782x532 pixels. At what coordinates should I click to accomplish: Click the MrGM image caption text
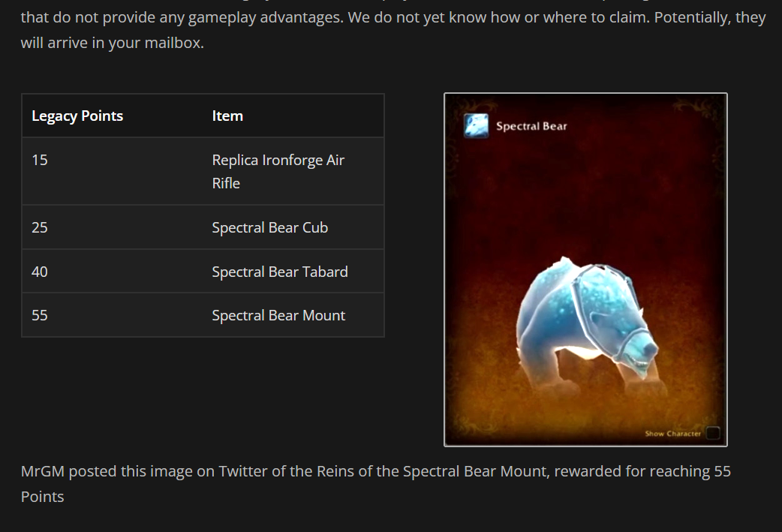(375, 484)
